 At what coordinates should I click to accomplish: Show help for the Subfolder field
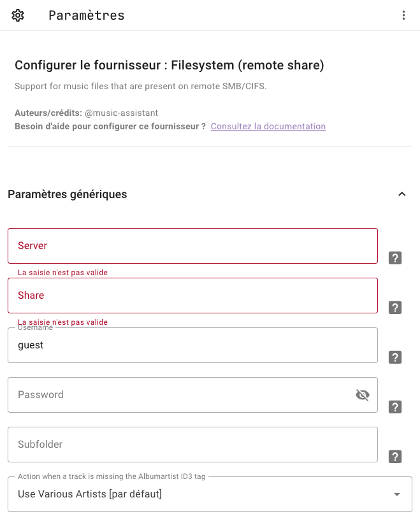click(395, 457)
